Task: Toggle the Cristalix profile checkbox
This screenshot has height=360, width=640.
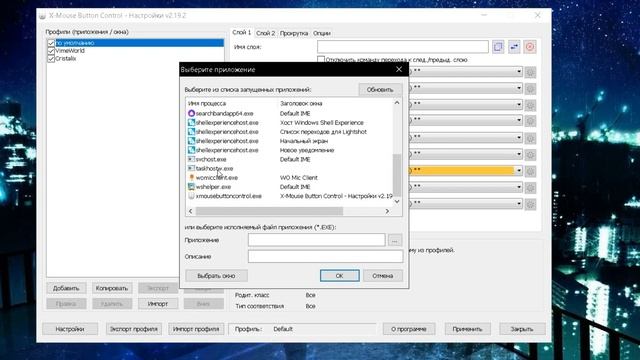Action: pos(51,59)
